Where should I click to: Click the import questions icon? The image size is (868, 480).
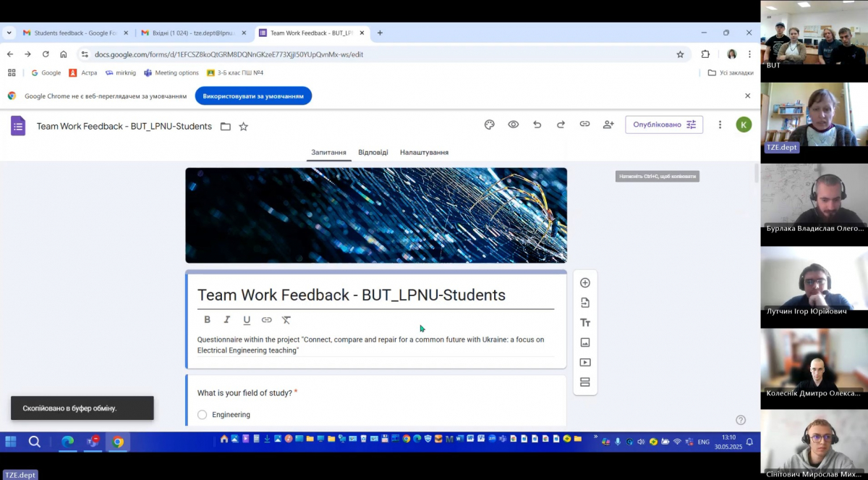(585, 303)
